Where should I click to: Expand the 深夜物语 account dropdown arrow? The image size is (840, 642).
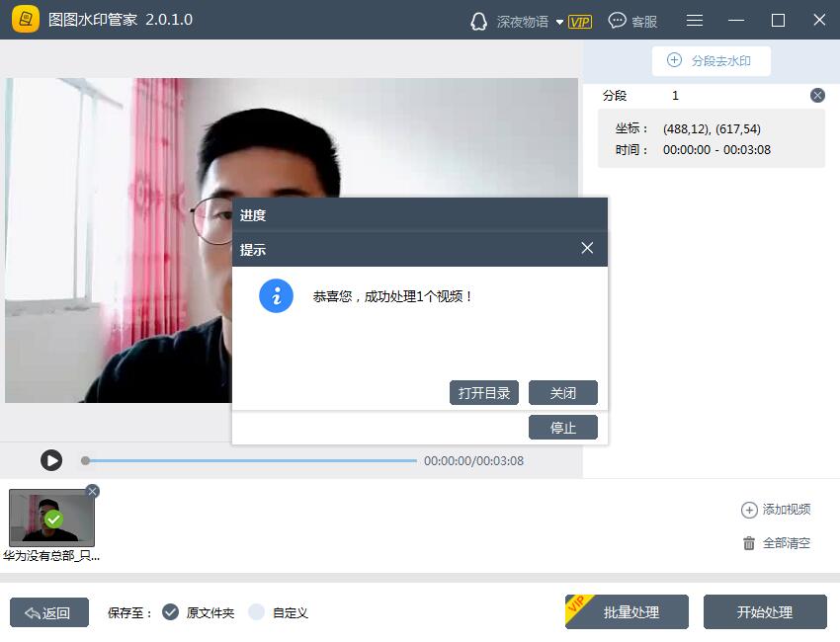(x=559, y=23)
